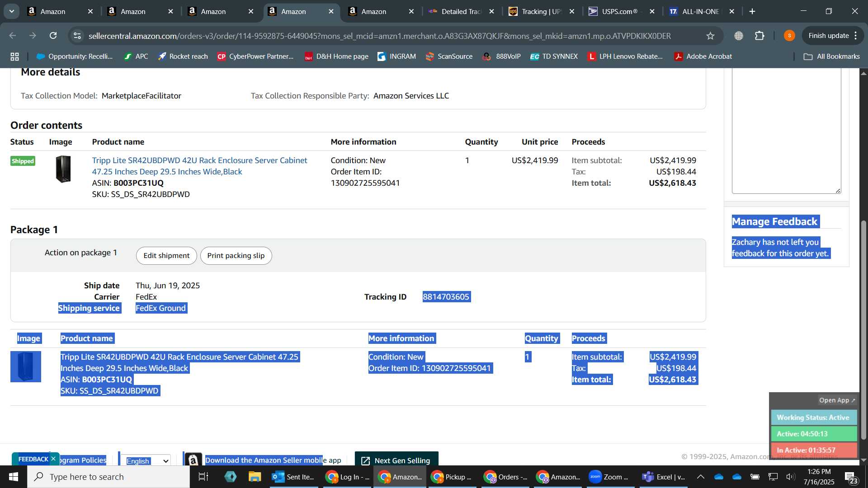Click the rack cabinet product thumbnail
This screenshot has height=488, width=868.
[x=63, y=169]
